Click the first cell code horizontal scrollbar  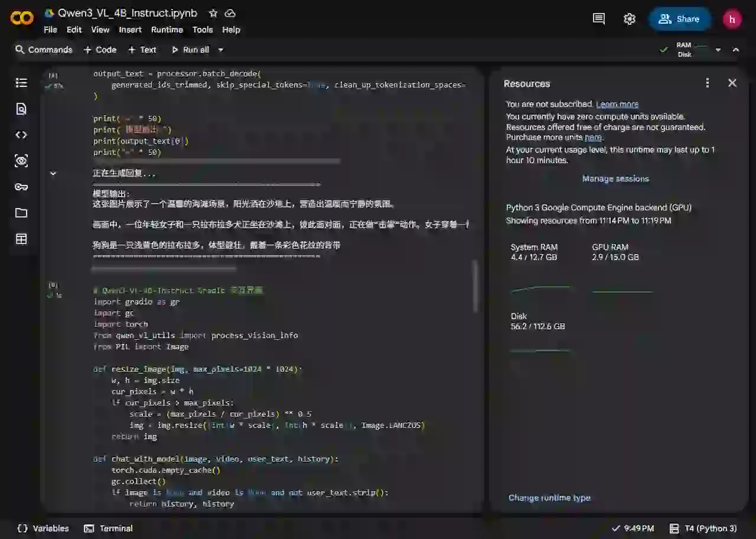(x=217, y=161)
